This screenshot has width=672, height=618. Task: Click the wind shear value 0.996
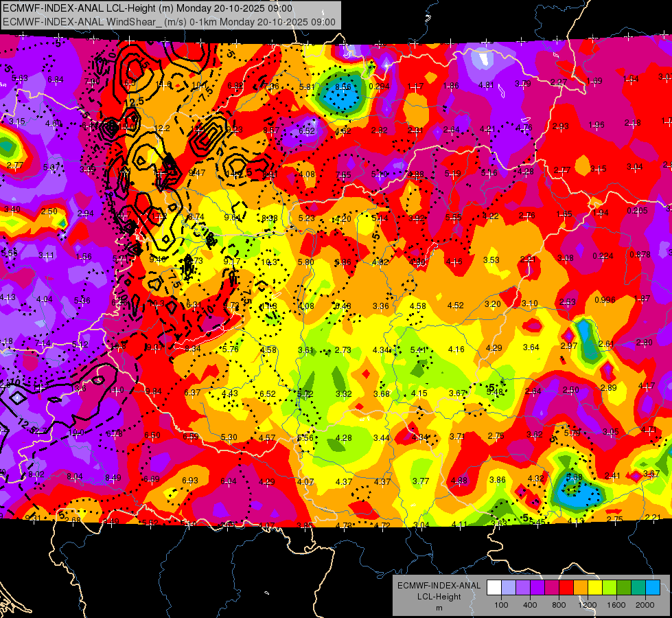pyautogui.click(x=605, y=300)
